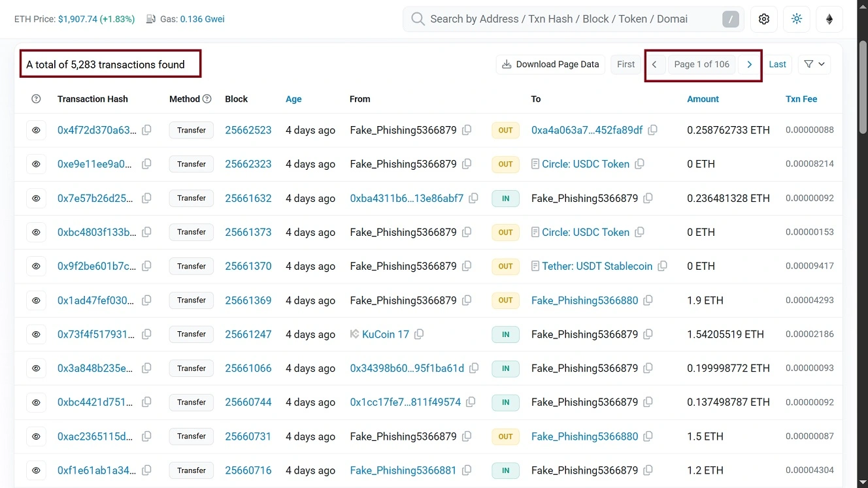Preview transaction 0xbc4803f133b with eye icon
The height and width of the screenshot is (488, 868).
click(36, 232)
